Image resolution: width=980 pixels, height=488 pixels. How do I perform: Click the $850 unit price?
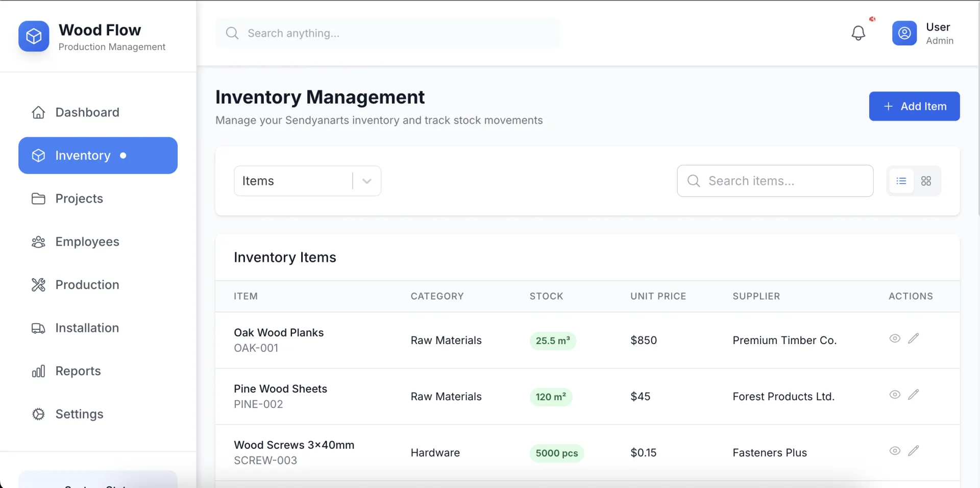644,340
